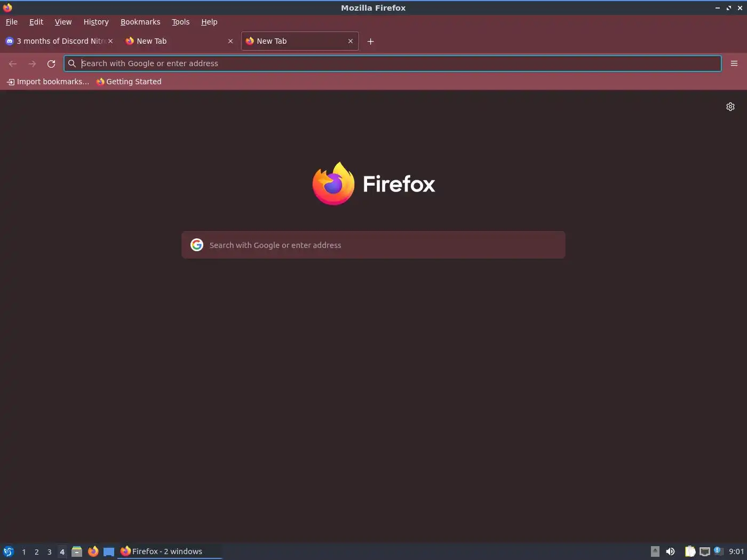Click the 9:01 clock in tray
747x560 pixels.
point(736,551)
